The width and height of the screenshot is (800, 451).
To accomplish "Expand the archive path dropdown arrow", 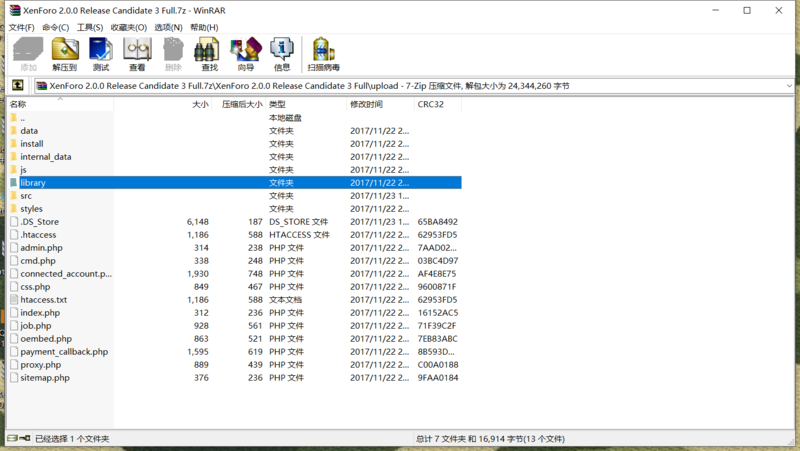I will pos(790,86).
